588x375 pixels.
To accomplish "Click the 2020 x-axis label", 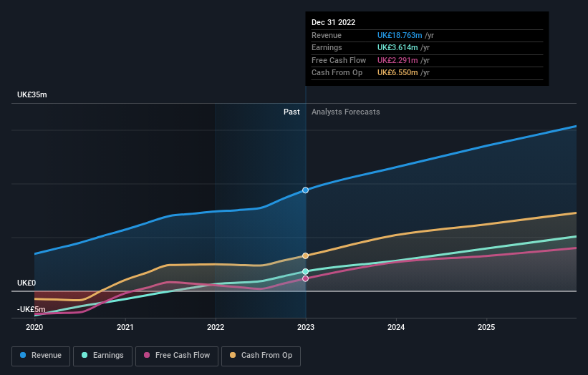I will click(x=34, y=328).
